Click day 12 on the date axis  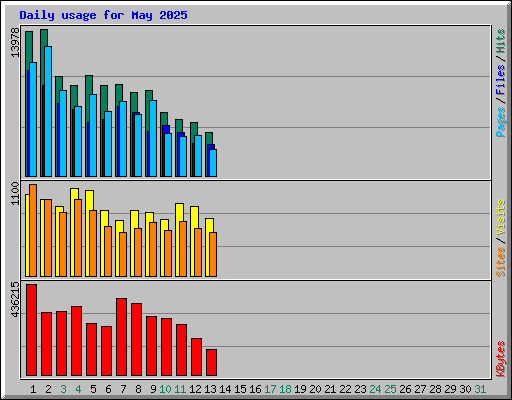[195, 389]
